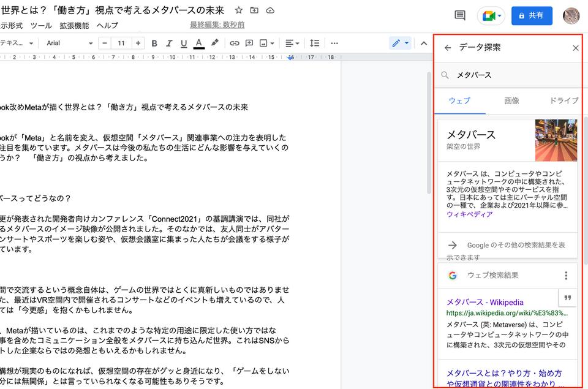The width and height of the screenshot is (588, 389).
Task: Switch to the 画像 tab
Action: [511, 100]
